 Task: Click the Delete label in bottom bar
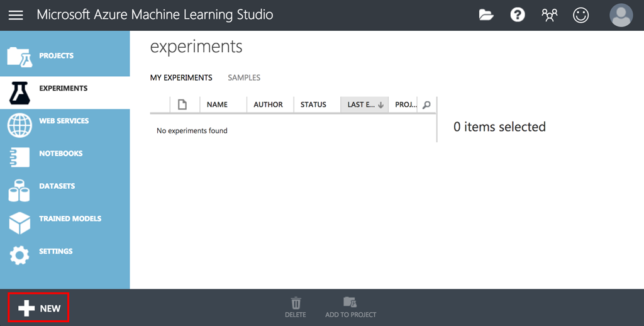point(296,315)
